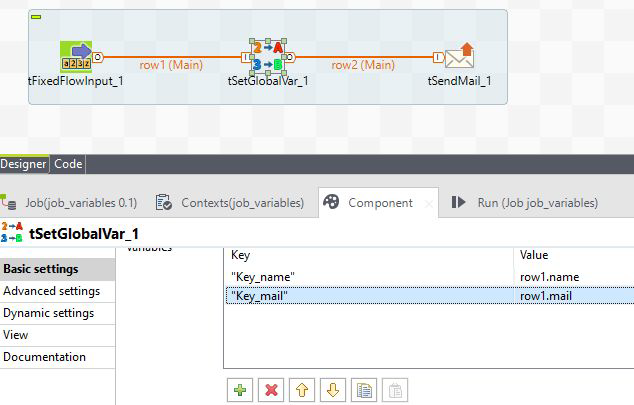Remove selected row with red X
634x405 pixels.
pyautogui.click(x=271, y=390)
